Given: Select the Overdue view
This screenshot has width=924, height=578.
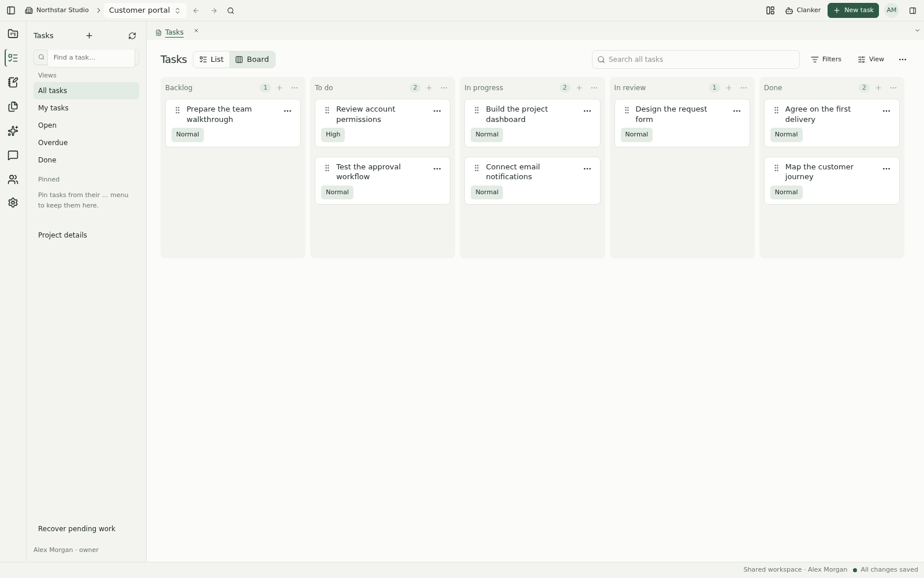Looking at the screenshot, I should click(86, 143).
